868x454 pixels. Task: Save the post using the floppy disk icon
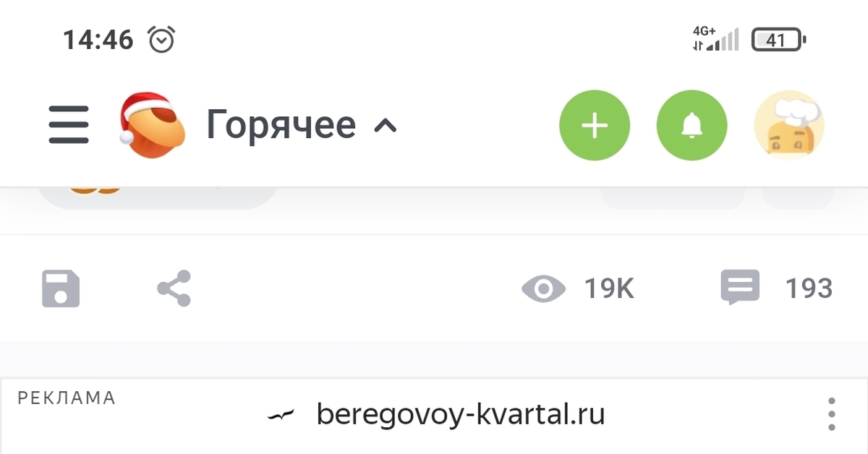[62, 288]
